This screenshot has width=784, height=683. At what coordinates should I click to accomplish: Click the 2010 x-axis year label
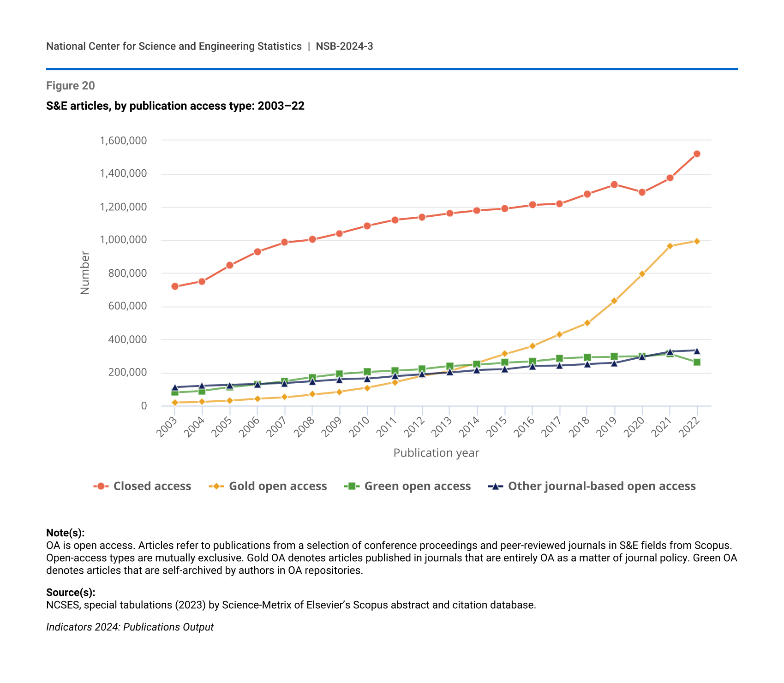pos(359,427)
